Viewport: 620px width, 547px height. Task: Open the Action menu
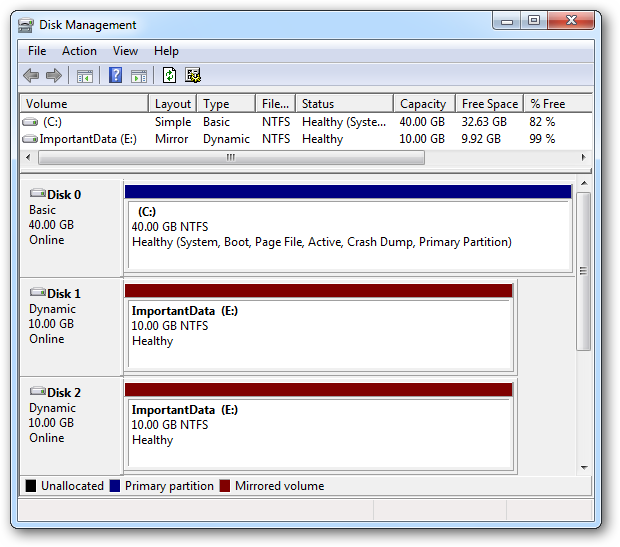79,51
